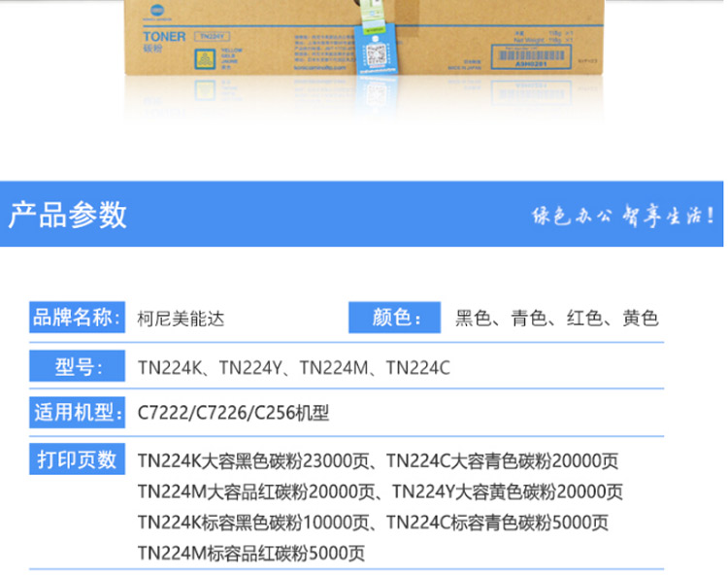Click the 适用机型 label

[x=76, y=413]
